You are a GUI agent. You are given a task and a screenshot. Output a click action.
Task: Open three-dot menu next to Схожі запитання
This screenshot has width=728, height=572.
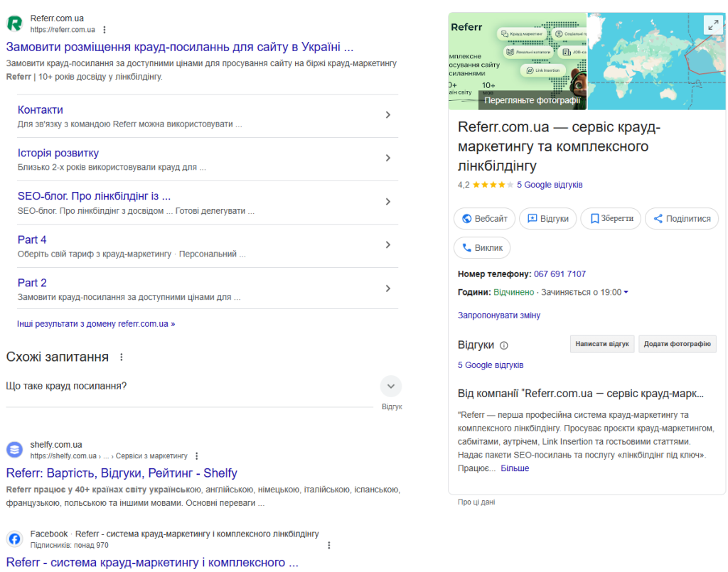click(121, 357)
